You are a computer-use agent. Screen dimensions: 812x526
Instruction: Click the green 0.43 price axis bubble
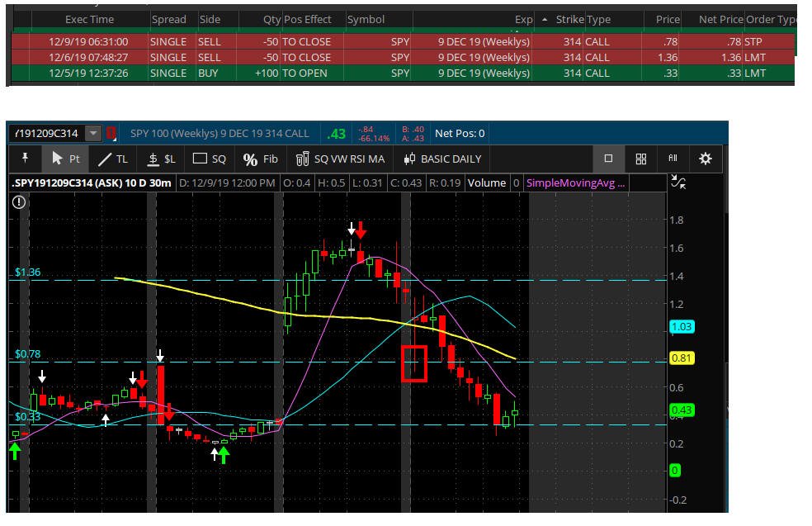pos(682,410)
